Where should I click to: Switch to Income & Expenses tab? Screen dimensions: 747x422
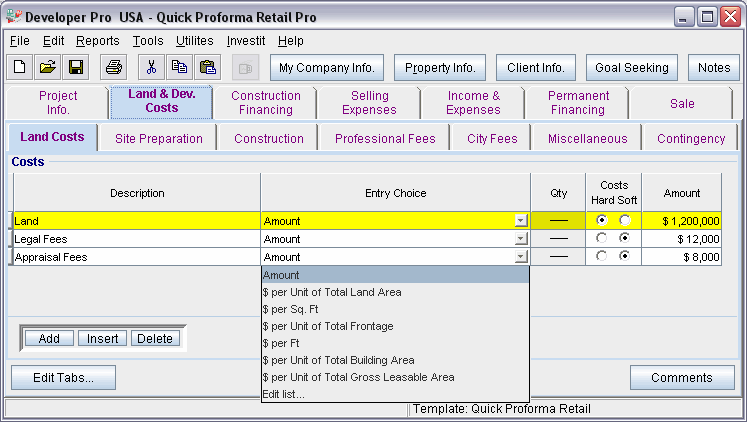tap(474, 102)
